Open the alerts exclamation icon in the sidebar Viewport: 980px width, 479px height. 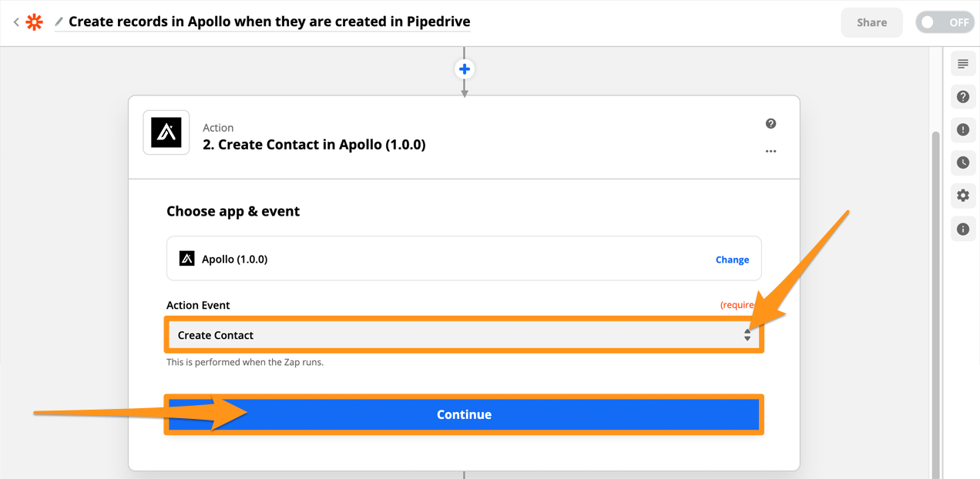point(963,129)
